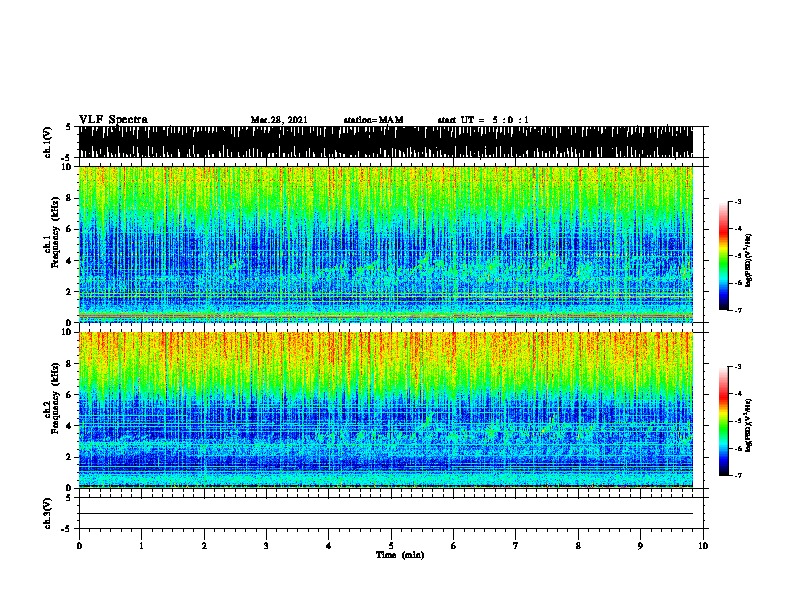
Task: Click the "Time (min)" x-axis label
Action: (400, 555)
